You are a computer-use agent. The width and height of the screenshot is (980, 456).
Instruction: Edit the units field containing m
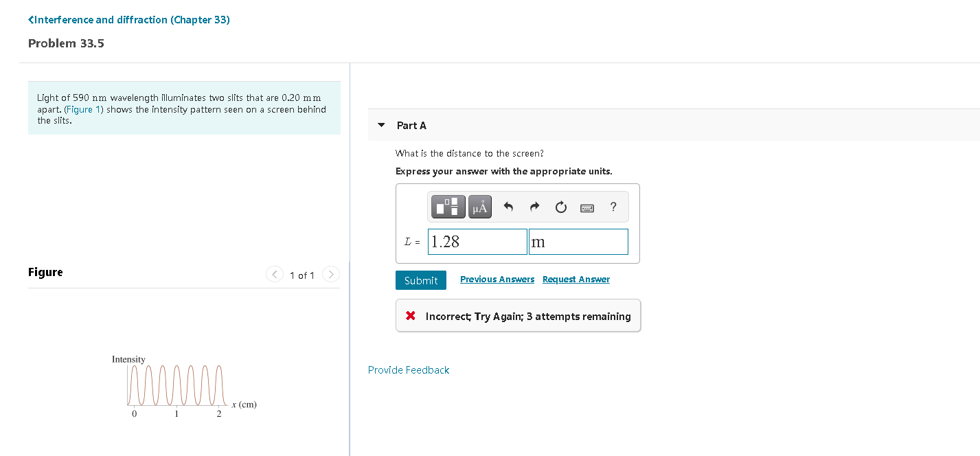tap(578, 242)
